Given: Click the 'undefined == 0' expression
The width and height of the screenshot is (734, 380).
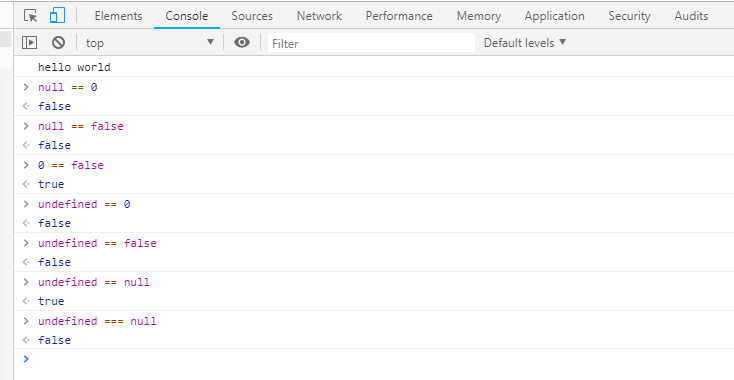Looking at the screenshot, I should (84, 204).
